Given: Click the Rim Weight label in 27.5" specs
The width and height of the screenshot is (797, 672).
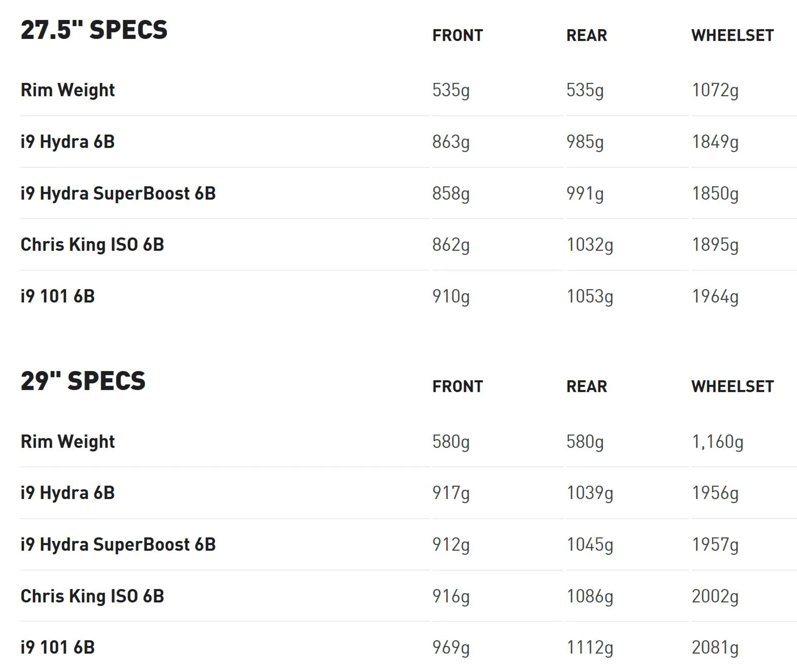Looking at the screenshot, I should pyautogui.click(x=68, y=90).
